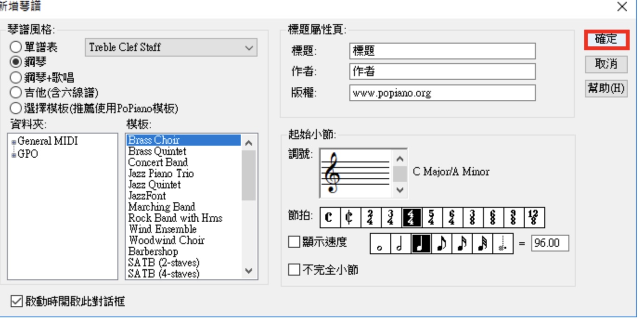Expand General MIDI folder
Image resolution: width=644 pixels, height=322 pixels.
point(13,142)
